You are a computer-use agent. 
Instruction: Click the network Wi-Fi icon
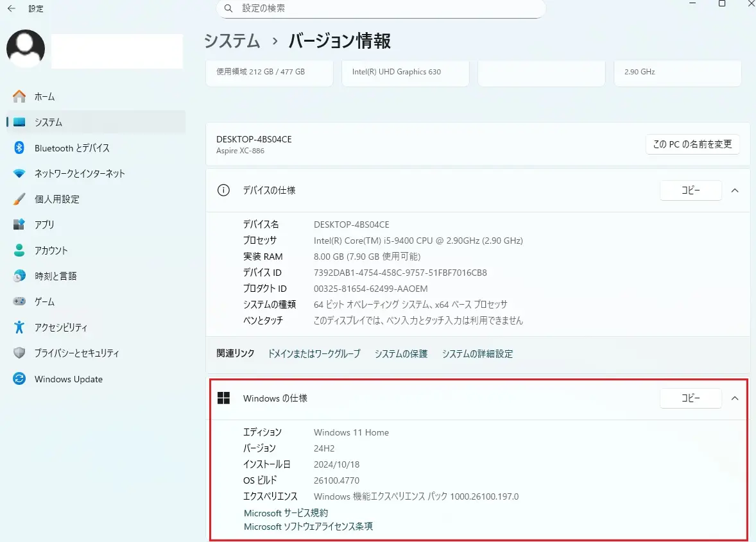pos(19,173)
